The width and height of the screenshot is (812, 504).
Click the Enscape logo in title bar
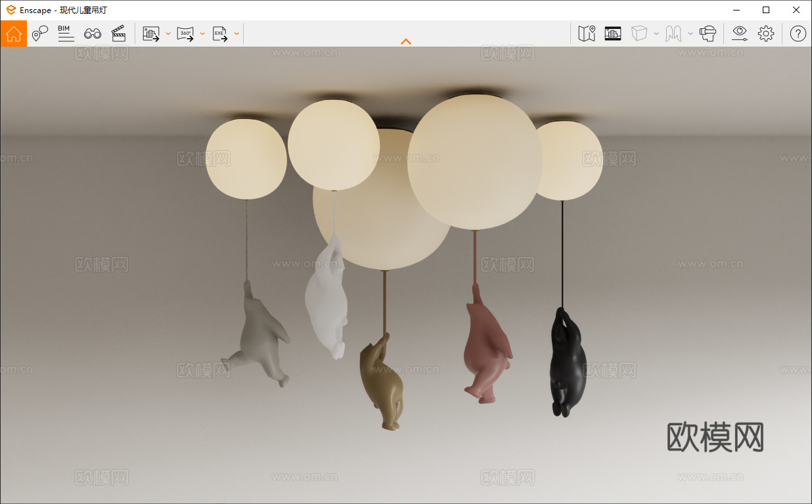[x=11, y=10]
